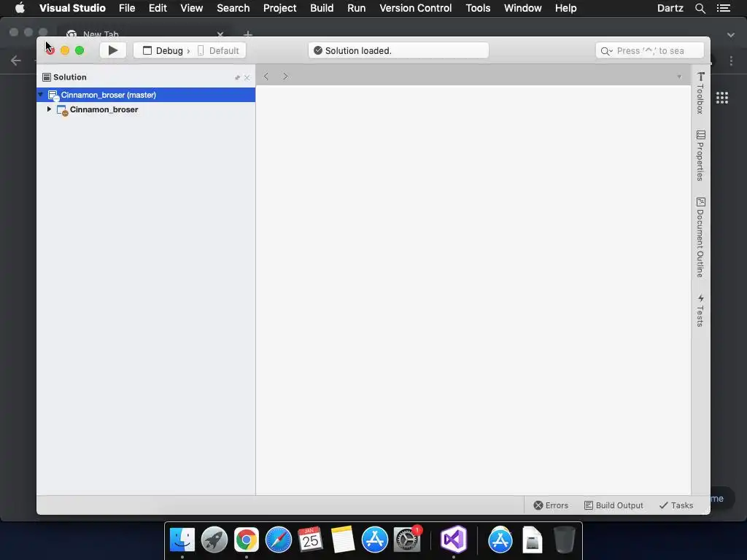This screenshot has width=747, height=560.
Task: Open the Run menu
Action: click(356, 8)
